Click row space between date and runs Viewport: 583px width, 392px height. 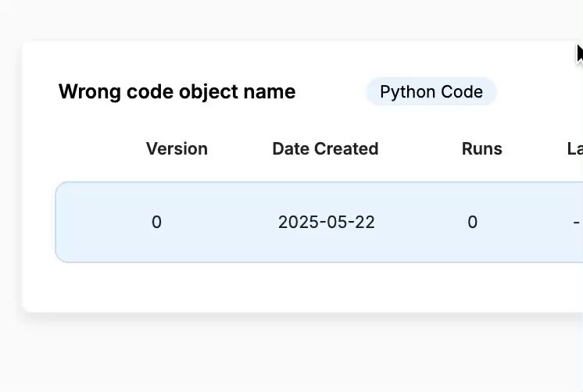(422, 223)
